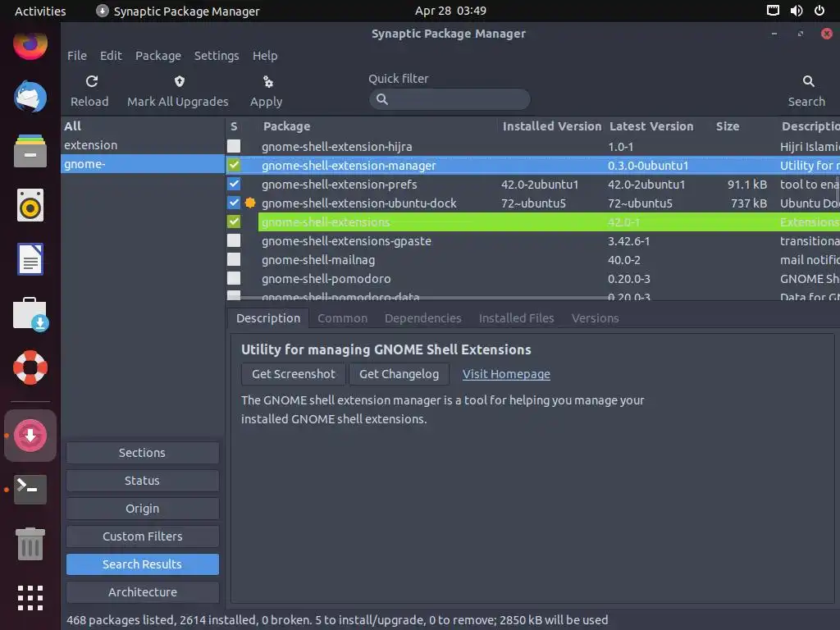840x630 pixels.
Task: Toggle checkbox for gnome-shell-extensions row
Action: pyautogui.click(x=234, y=221)
